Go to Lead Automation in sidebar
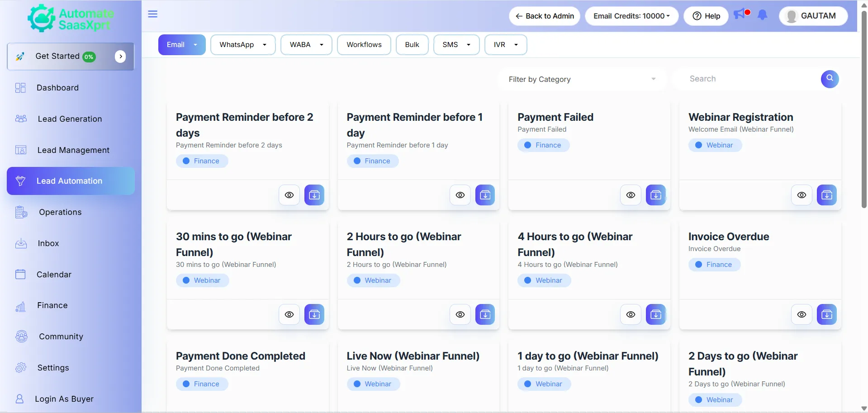Screen dimensions: 868x413 [71, 181]
